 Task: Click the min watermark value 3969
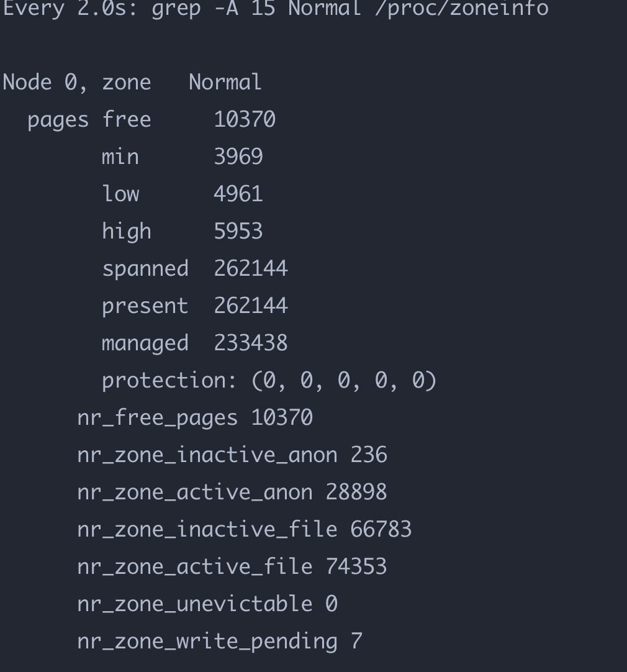[x=238, y=157]
